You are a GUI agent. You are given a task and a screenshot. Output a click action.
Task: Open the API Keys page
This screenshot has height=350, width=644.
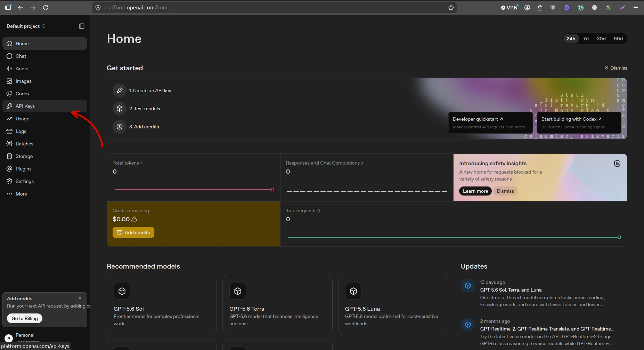point(44,106)
